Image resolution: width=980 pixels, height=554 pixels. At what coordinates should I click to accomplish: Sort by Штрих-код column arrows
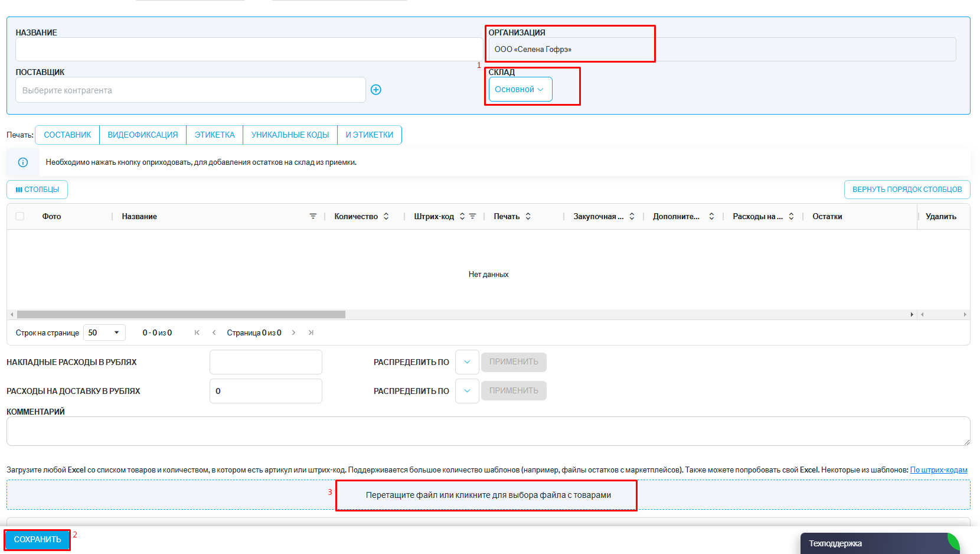(x=462, y=216)
